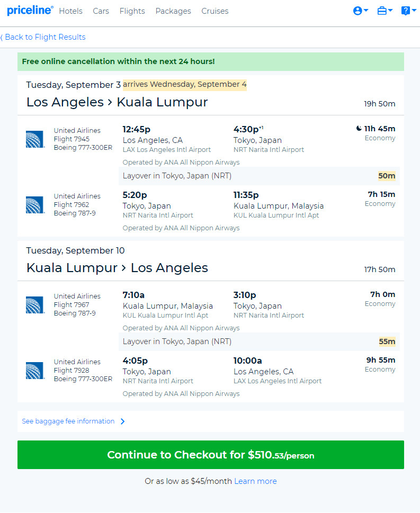This screenshot has height=513, width=420.
Task: Open the account profile icon menu
Action: tap(358, 11)
